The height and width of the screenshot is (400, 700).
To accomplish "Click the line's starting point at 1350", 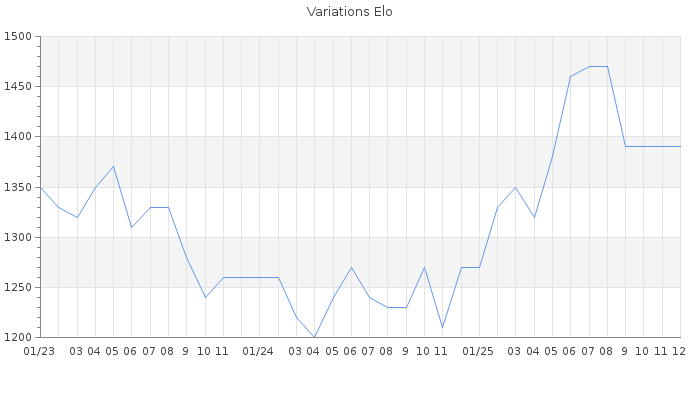I will (x=40, y=187).
